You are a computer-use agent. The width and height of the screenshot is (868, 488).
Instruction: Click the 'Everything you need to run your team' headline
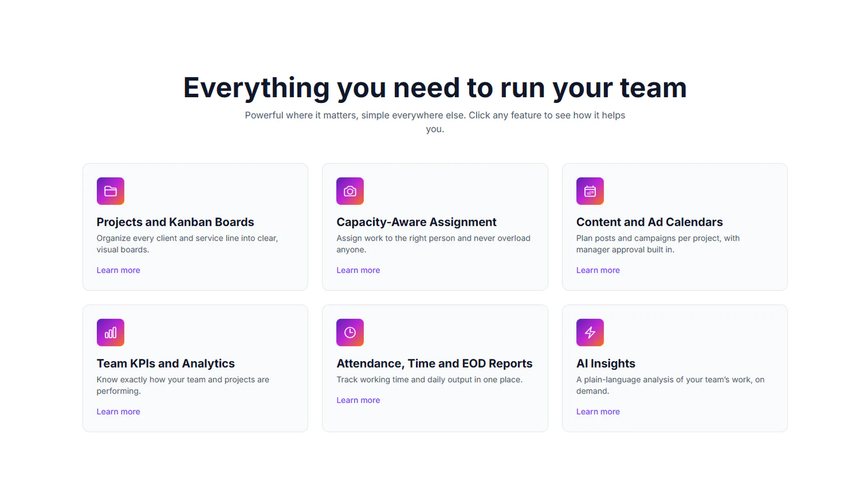click(435, 88)
